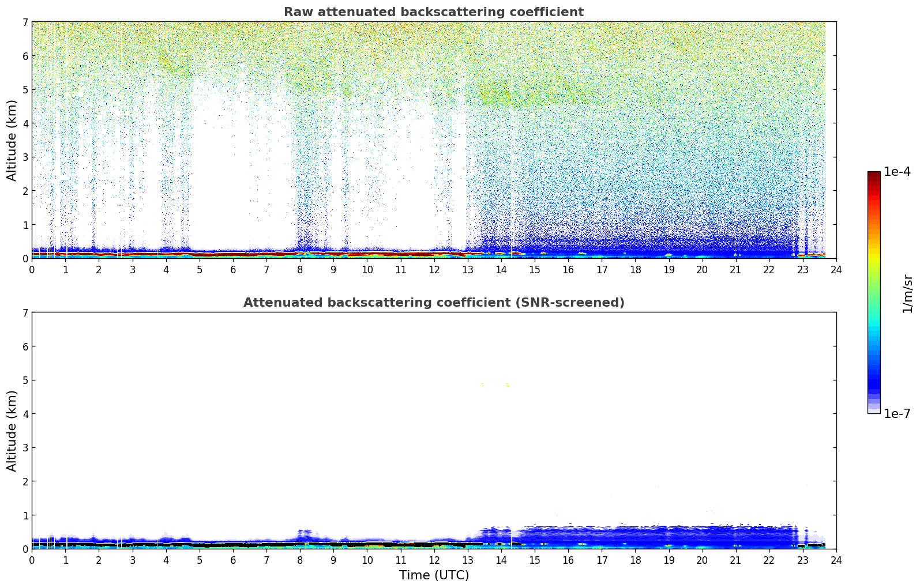
Task: Click the 'Attenuated backscattering coefficient (SNR-screened)' title
Action: coord(433,303)
